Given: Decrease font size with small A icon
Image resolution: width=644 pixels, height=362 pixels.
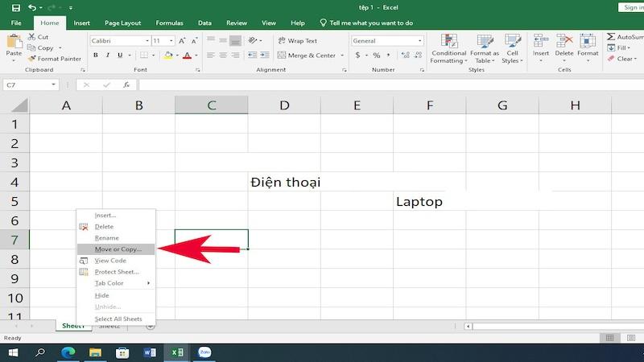Looking at the screenshot, I should (194, 41).
